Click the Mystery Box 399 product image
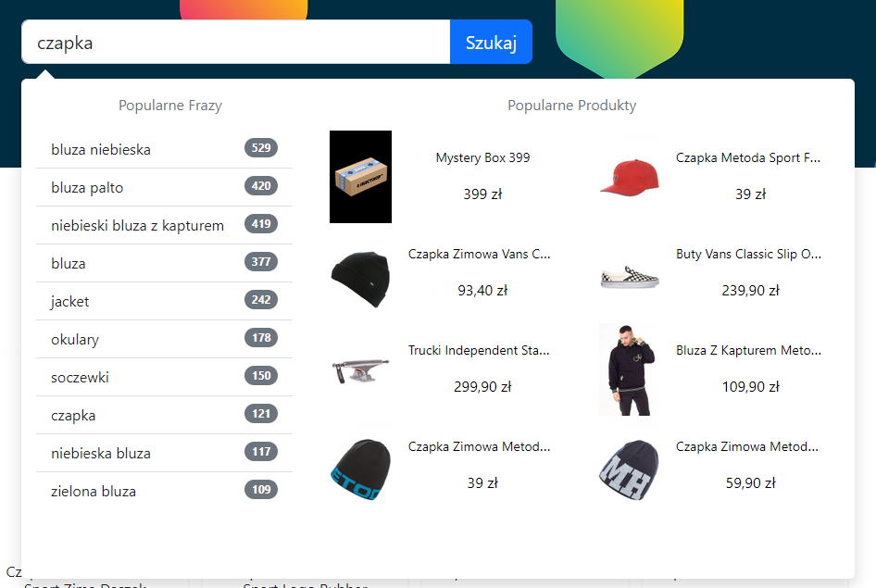 [360, 177]
